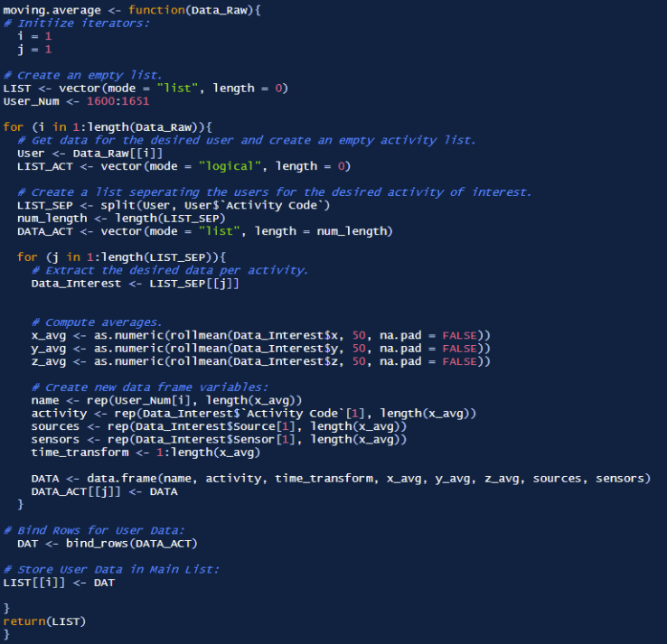Screen dimensions: 667x644
Task: Click the 'DAT <- bind_rows(DATA_ACT)' line
Action: [108, 544]
